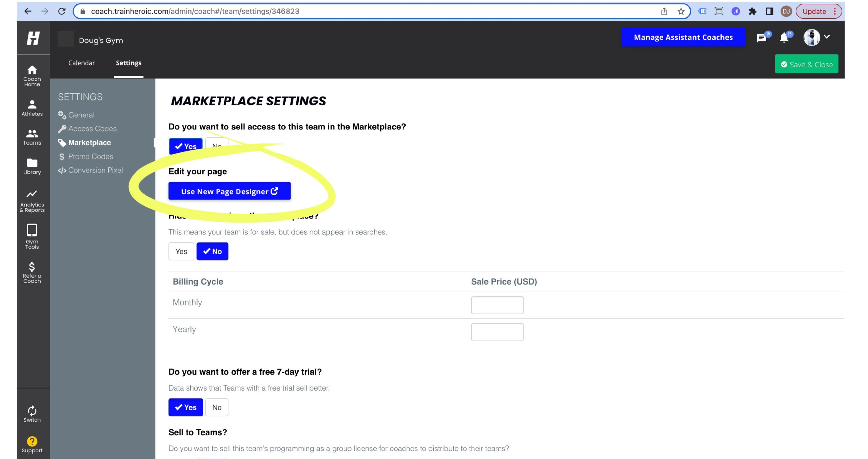The width and height of the screenshot is (868, 459).
Task: Open Coach Home from sidebar
Action: (x=32, y=76)
